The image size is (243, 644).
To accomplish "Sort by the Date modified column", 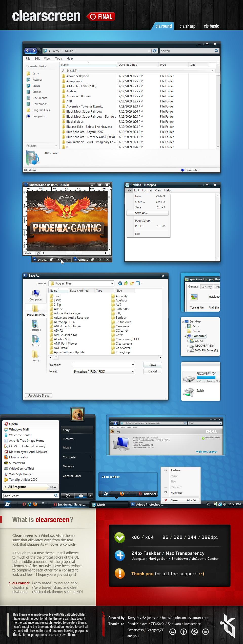I will [x=137, y=65].
